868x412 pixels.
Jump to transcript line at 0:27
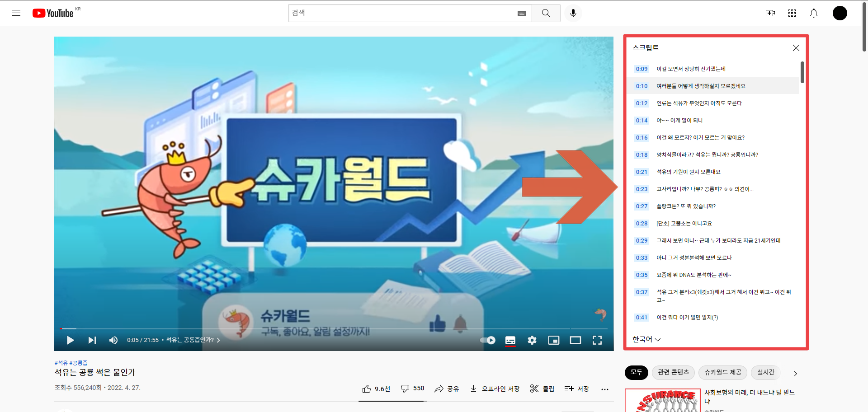tap(712, 206)
